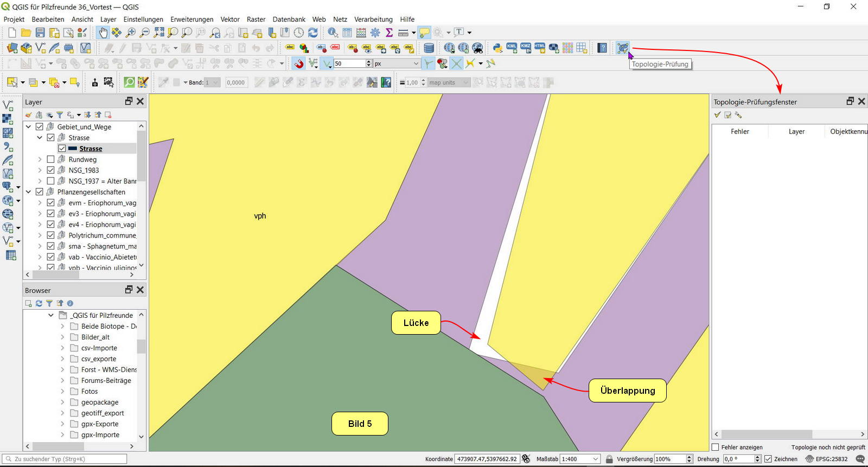The height and width of the screenshot is (467, 868).
Task: Uncheck the NSG_1983 layer checkbox
Action: [x=51, y=170]
